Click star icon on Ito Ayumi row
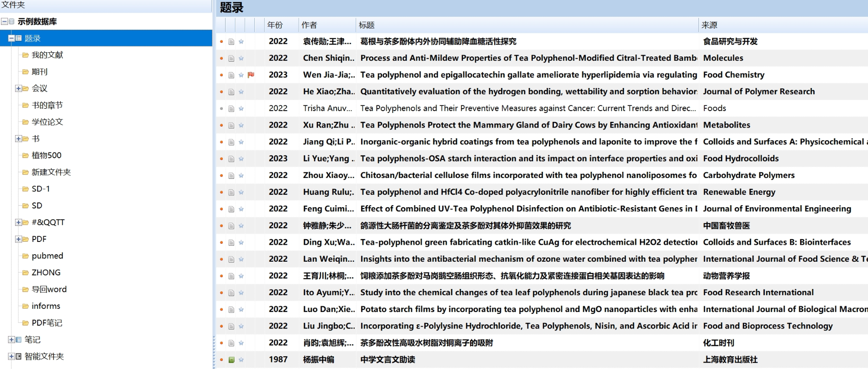Image resolution: width=868 pixels, height=369 pixels. pyautogui.click(x=241, y=293)
